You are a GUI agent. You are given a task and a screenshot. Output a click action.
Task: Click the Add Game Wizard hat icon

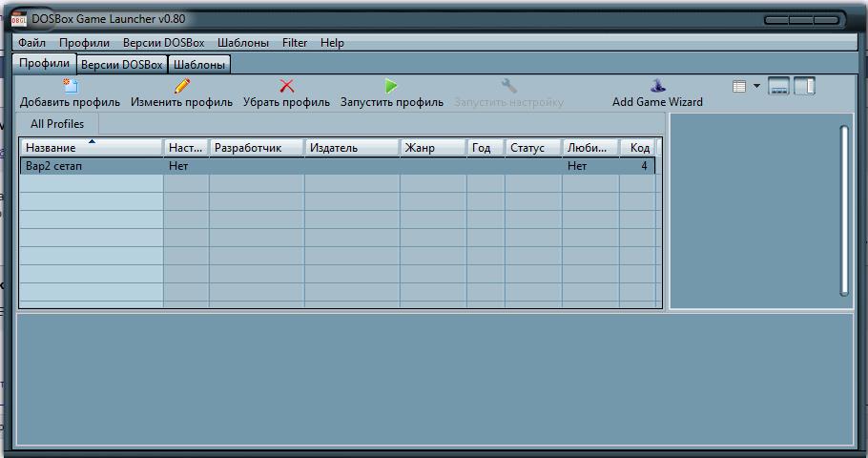657,86
